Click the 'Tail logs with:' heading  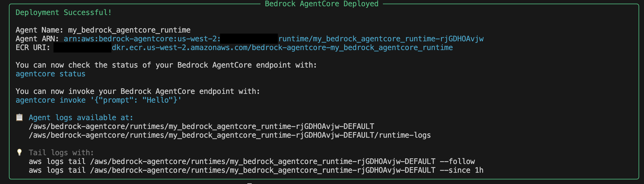click(61, 153)
